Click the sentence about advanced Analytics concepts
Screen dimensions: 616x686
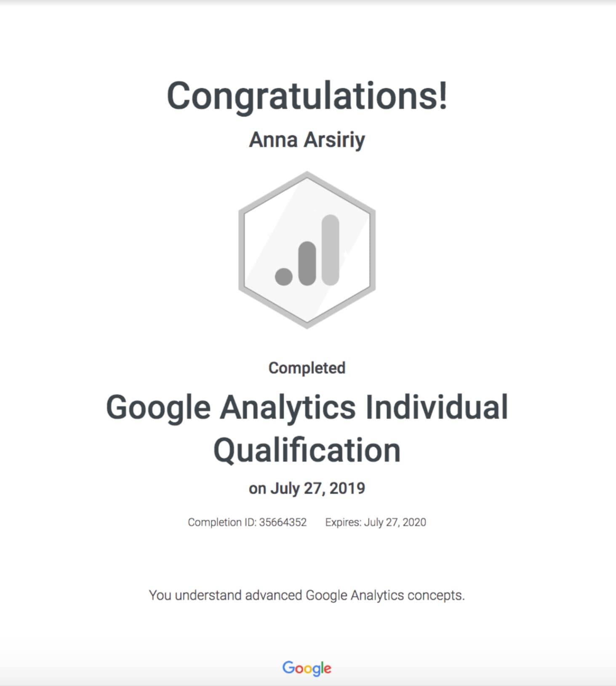[307, 595]
